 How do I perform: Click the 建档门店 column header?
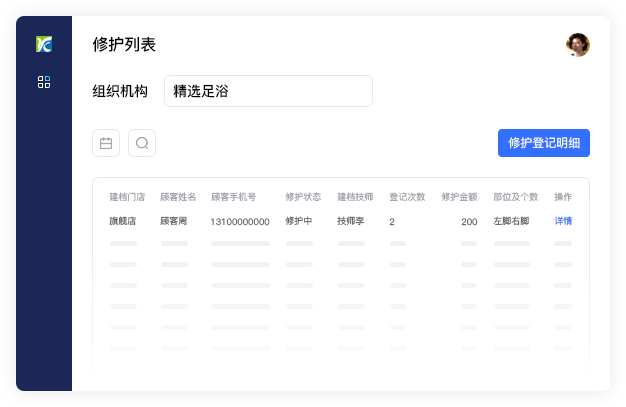tap(127, 197)
